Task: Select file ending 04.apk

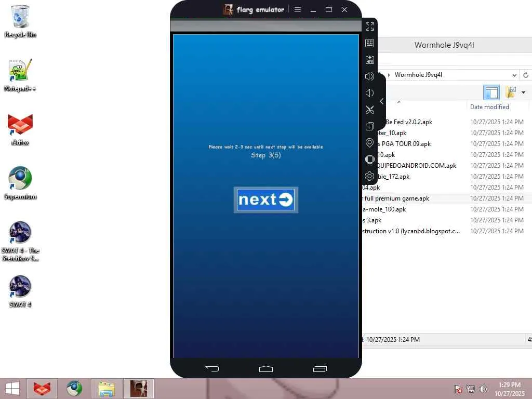Action: (x=371, y=187)
